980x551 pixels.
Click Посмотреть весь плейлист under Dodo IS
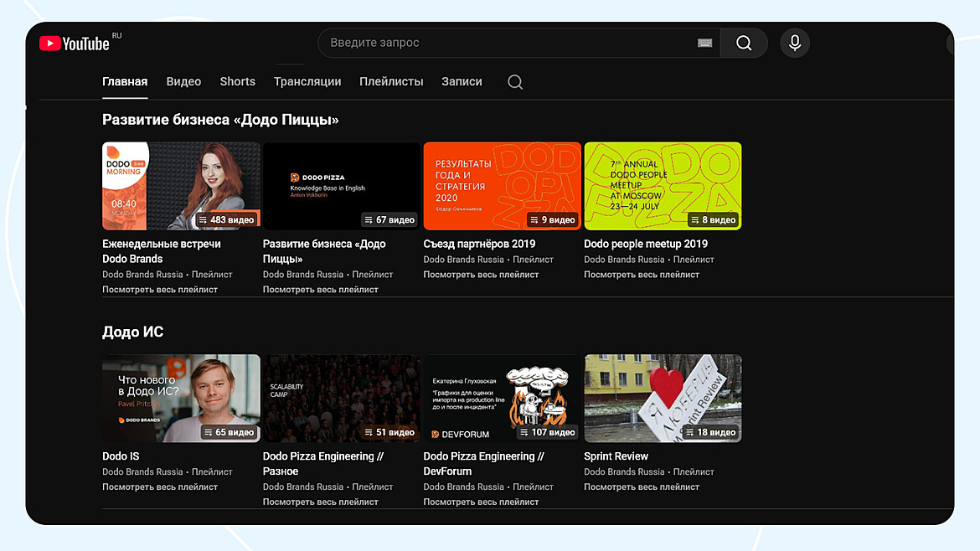tap(160, 487)
